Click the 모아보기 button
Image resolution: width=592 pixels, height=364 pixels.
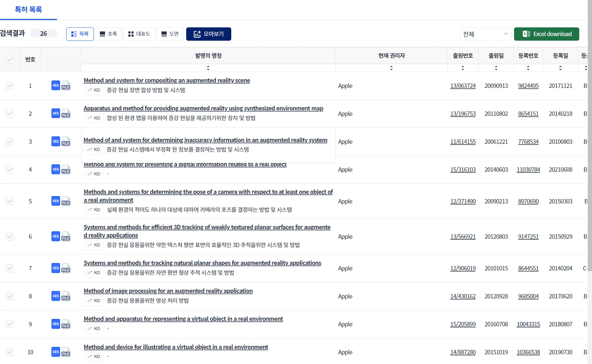point(208,34)
